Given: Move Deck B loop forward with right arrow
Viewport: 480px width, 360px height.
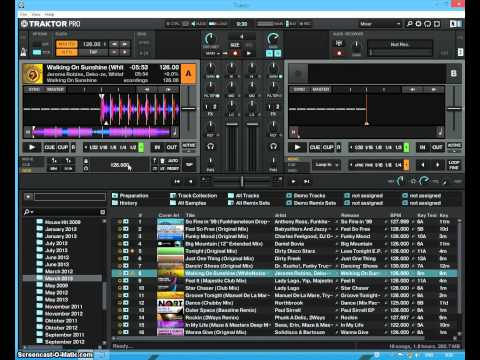Looking at the screenshot, I should [437, 165].
